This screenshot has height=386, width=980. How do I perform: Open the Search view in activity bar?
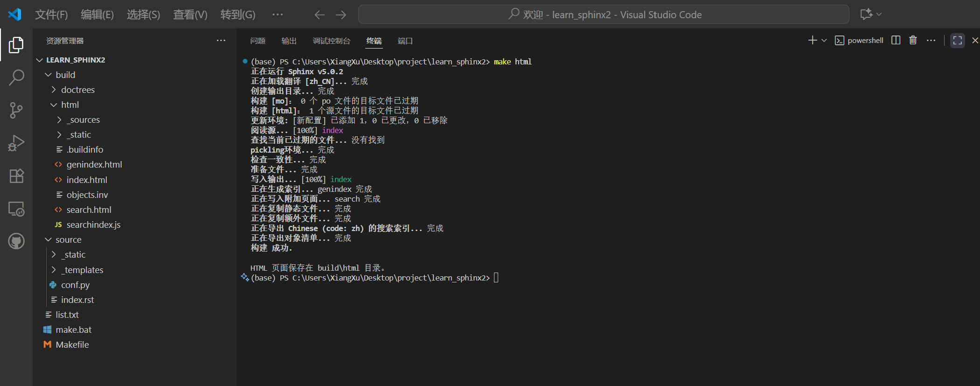pyautogui.click(x=16, y=77)
